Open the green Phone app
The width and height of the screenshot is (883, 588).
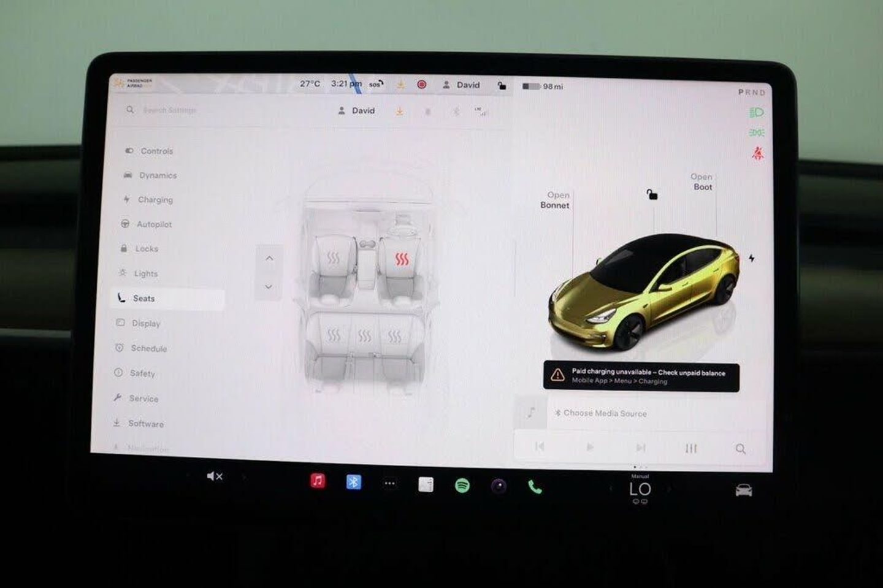pos(535,487)
